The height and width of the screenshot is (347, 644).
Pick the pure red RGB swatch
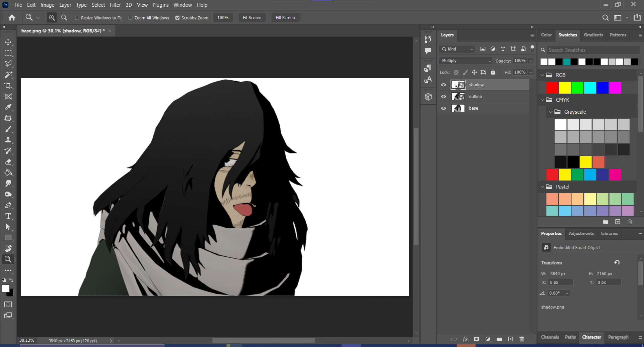(x=552, y=88)
